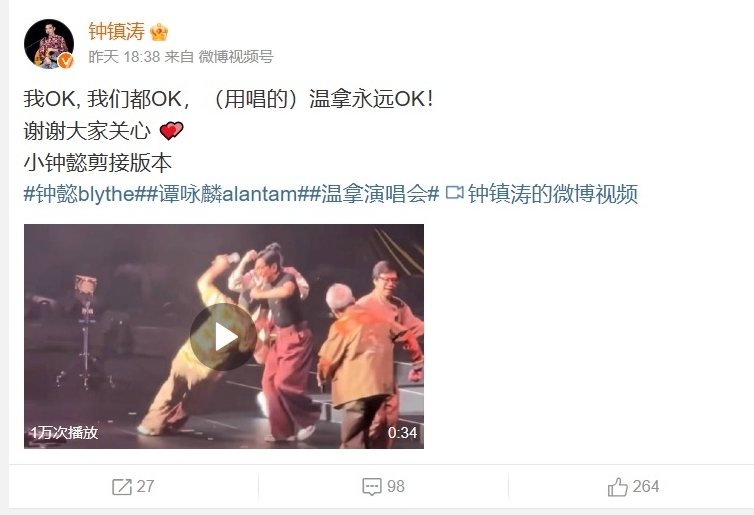Click the comment count 98
Viewport: 754px width, 515px height.
[x=396, y=486]
